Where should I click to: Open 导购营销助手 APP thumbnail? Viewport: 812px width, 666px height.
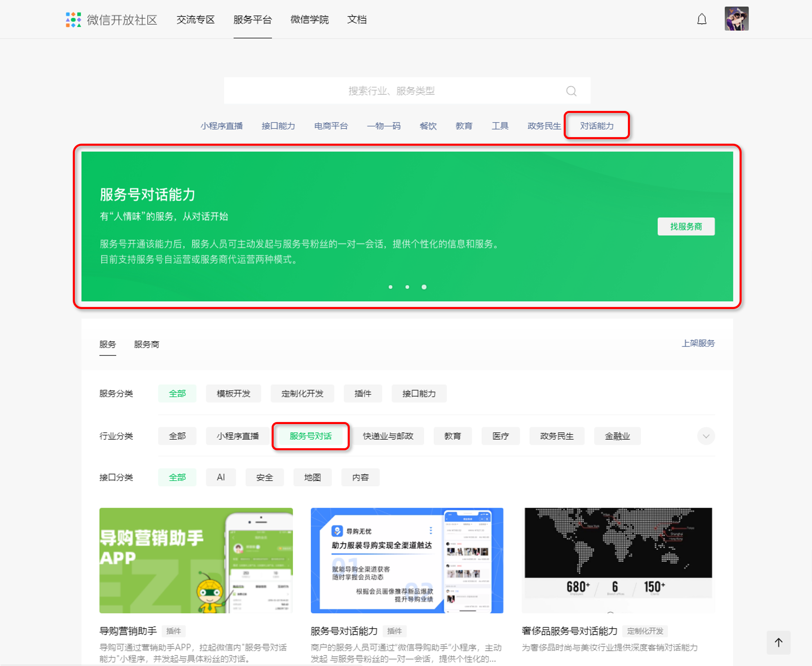(x=196, y=560)
